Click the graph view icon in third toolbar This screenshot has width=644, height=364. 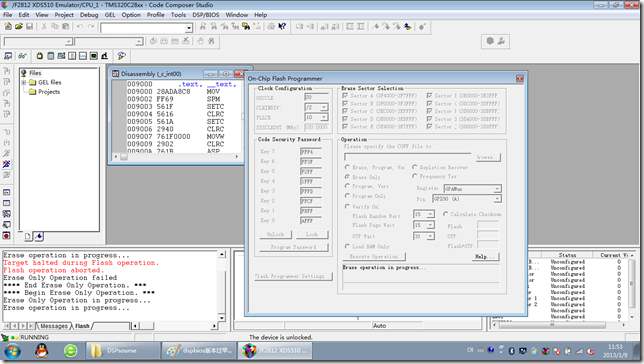[x=83, y=56]
